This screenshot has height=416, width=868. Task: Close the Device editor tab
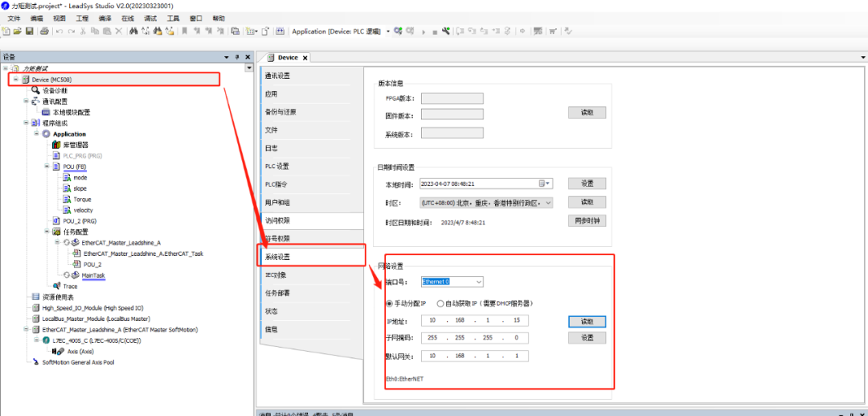click(305, 58)
